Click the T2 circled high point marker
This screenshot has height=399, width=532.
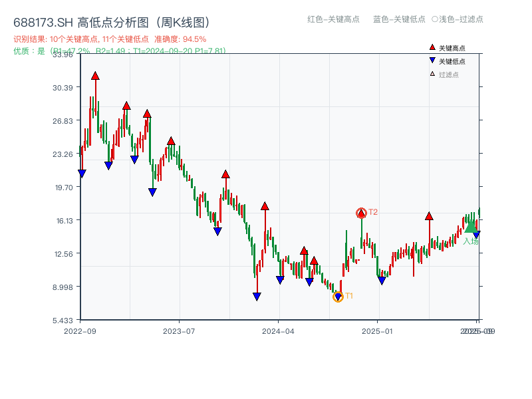point(362,212)
